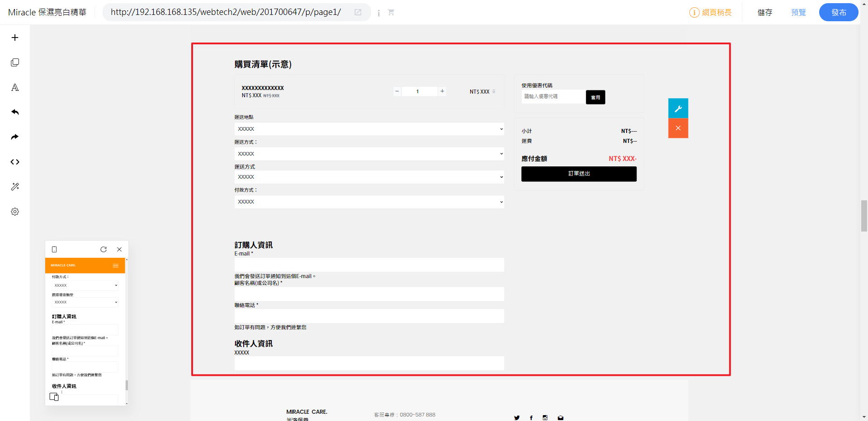
Task: Click the plus add-element icon in left sidebar
Action: click(15, 38)
